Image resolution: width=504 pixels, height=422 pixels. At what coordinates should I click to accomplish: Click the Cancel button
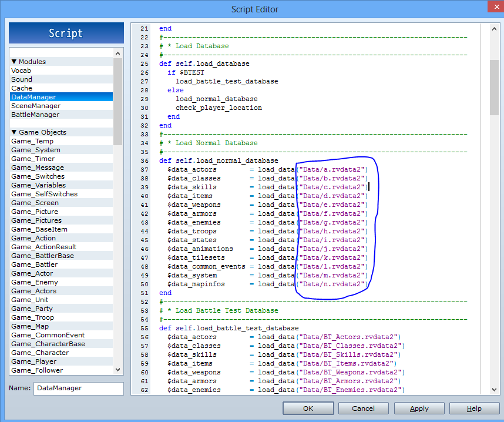[x=363, y=408]
